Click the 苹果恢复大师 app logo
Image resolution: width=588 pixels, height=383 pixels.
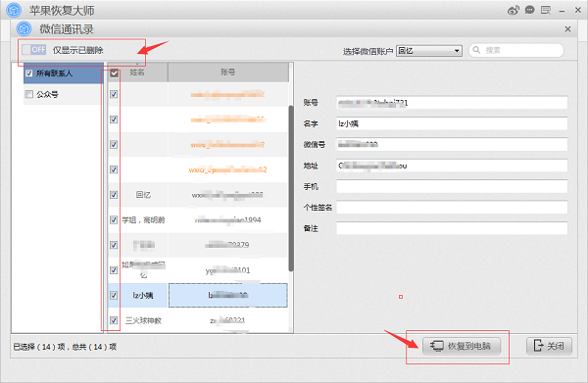pos(15,10)
